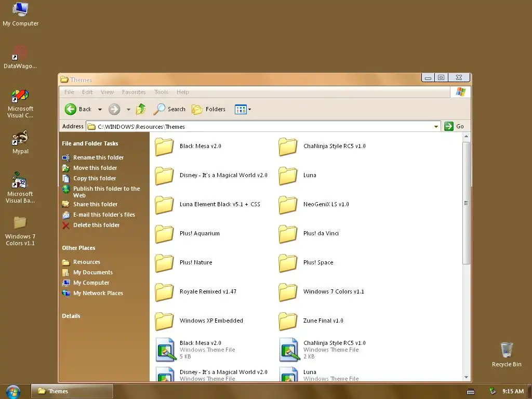Image resolution: width=532 pixels, height=399 pixels.
Task: Open the Forward history dropdown arrow
Action: click(x=128, y=110)
